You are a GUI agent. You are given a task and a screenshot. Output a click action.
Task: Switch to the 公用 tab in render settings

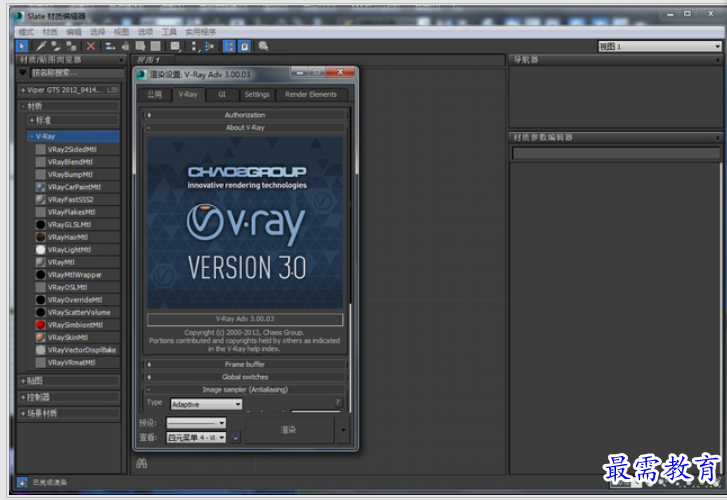(154, 95)
